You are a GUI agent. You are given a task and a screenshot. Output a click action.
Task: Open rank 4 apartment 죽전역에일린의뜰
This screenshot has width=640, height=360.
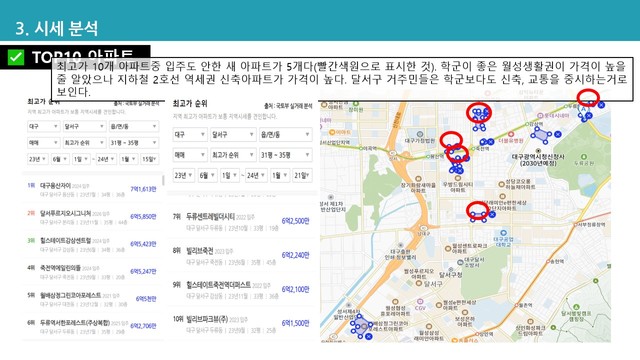point(60,268)
